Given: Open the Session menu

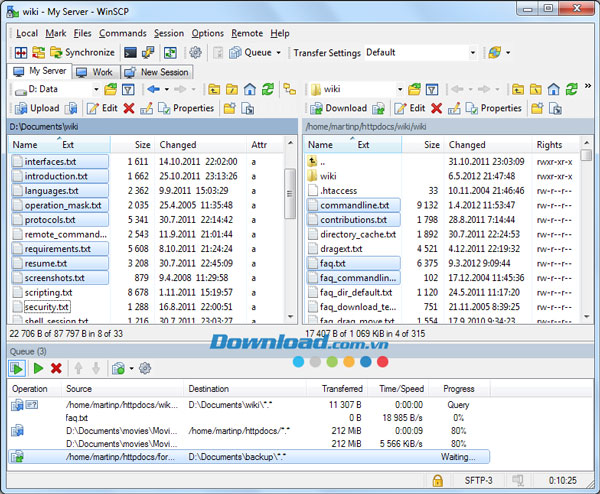Looking at the screenshot, I should pyautogui.click(x=169, y=33).
